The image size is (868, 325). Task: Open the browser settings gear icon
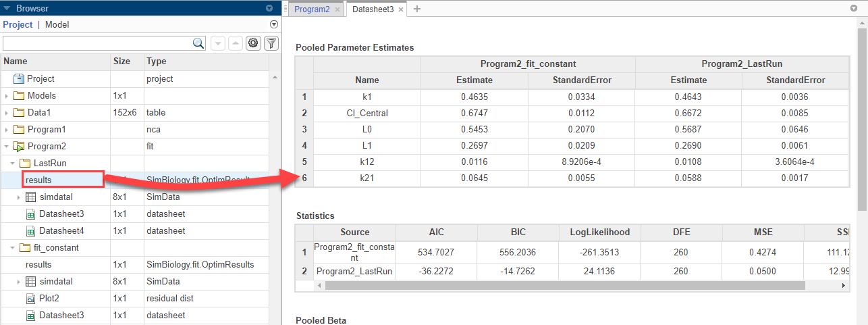pyautogui.click(x=253, y=43)
